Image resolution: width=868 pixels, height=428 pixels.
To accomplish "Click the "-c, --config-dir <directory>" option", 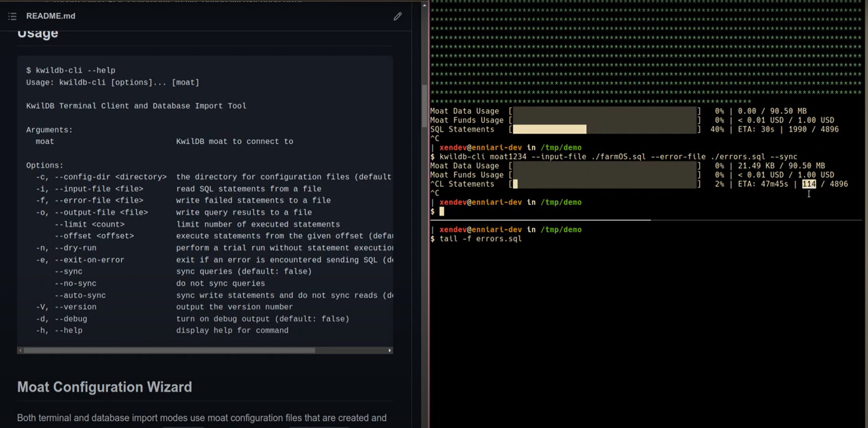I will pos(101,177).
